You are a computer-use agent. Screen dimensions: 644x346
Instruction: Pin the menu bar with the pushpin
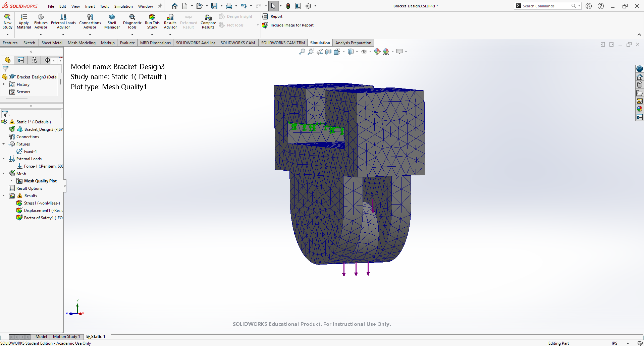click(160, 6)
